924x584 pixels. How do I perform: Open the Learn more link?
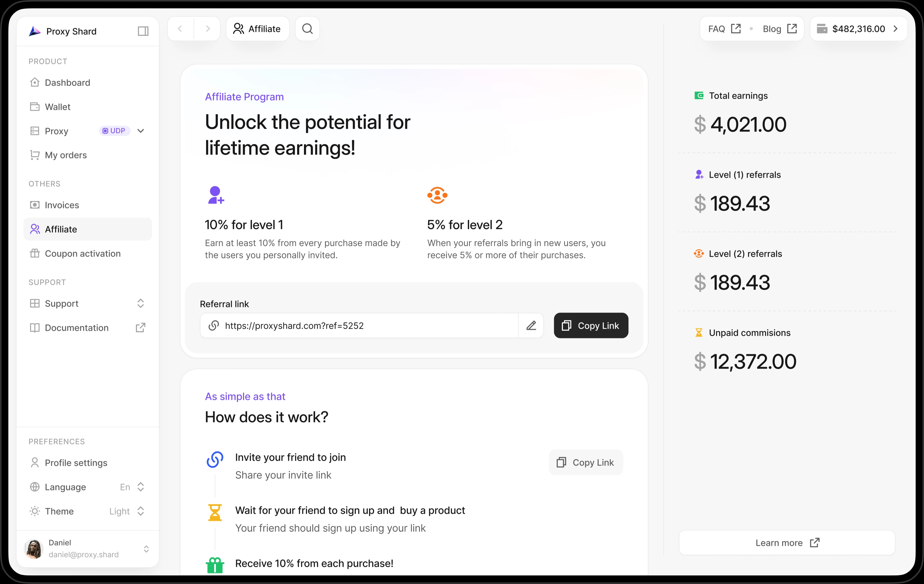click(x=787, y=543)
